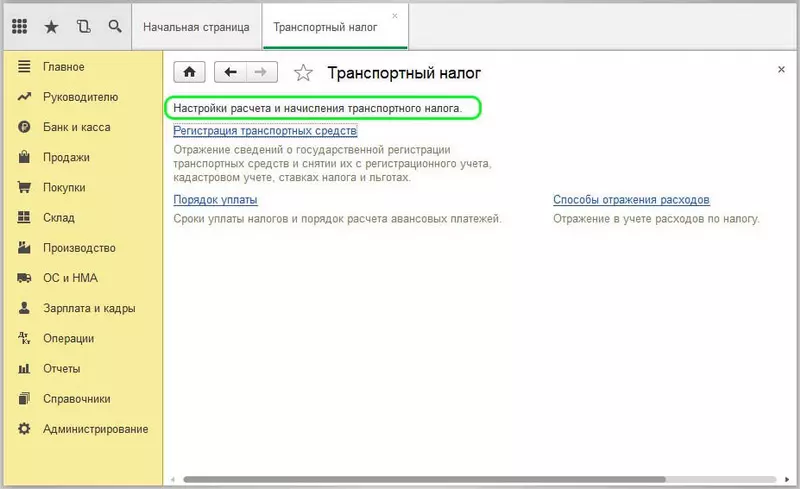This screenshot has width=800, height=489.
Task: Open Регистрация транспортных средств link
Action: point(265,131)
